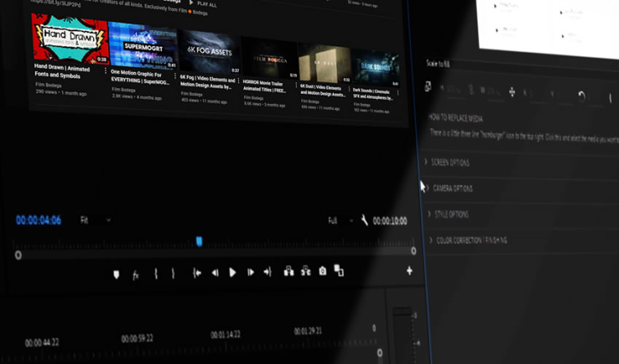Open the monitor settings wrench icon
Screen dimensions: 619x364
(x=364, y=220)
